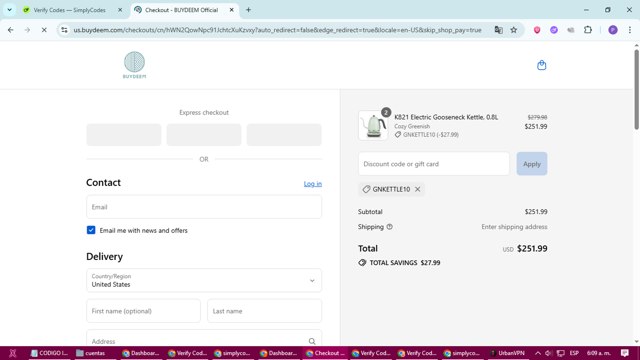Open the cuentas folder in taskbar
The height and width of the screenshot is (360, 640).
click(x=91, y=353)
